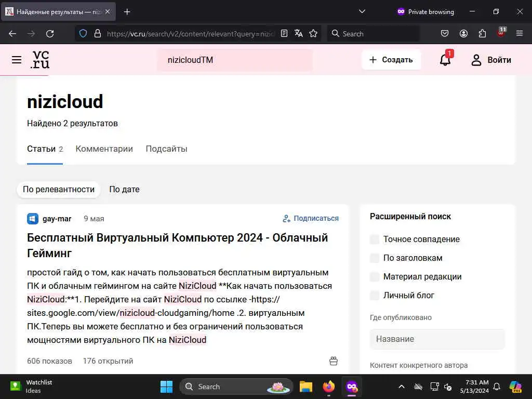Screen dimensions: 532x399
Task: Click network status tray icon
Action: 434,387
